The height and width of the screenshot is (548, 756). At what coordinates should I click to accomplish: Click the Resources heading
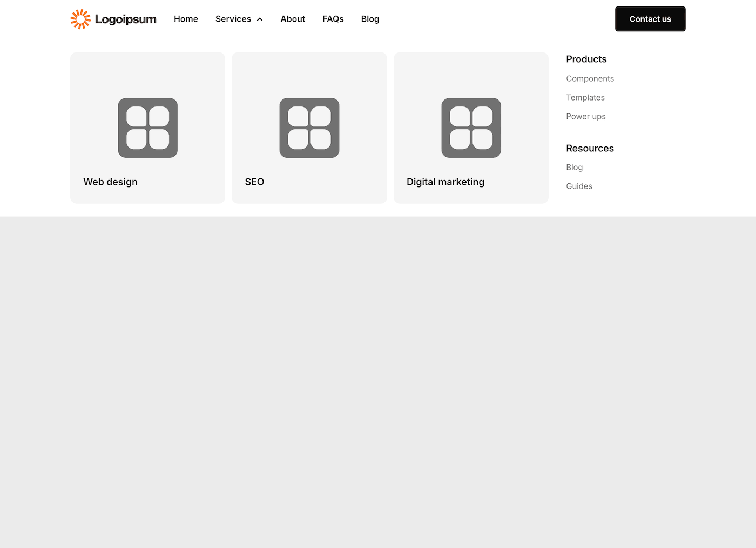click(x=590, y=148)
